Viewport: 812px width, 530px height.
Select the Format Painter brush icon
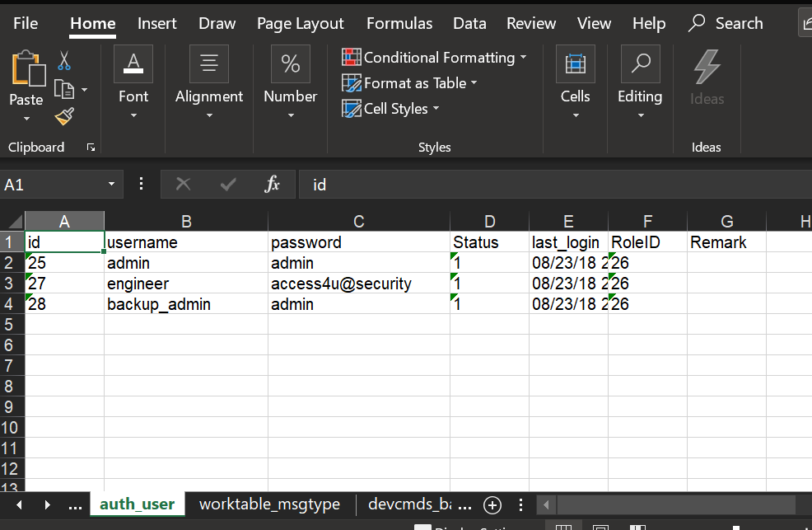64,116
